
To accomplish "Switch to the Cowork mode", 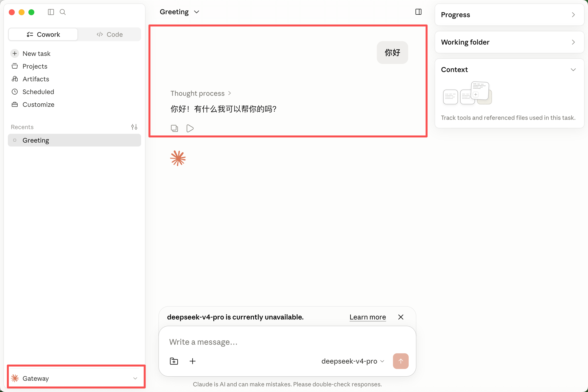I will coord(43,35).
